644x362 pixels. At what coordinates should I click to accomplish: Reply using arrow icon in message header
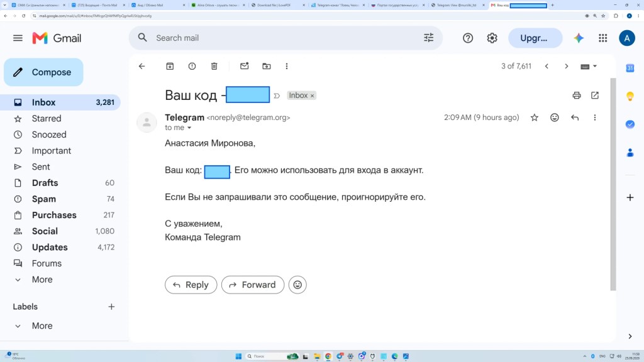[575, 118]
